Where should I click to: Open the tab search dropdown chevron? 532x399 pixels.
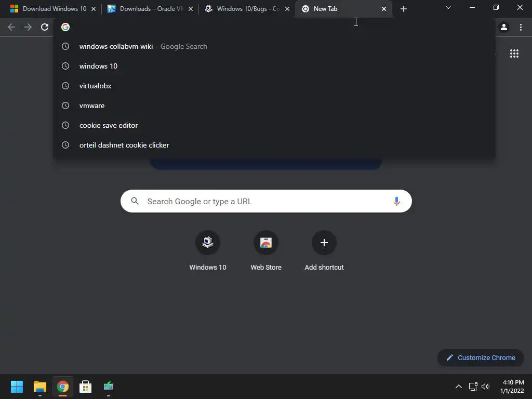coord(448,7)
